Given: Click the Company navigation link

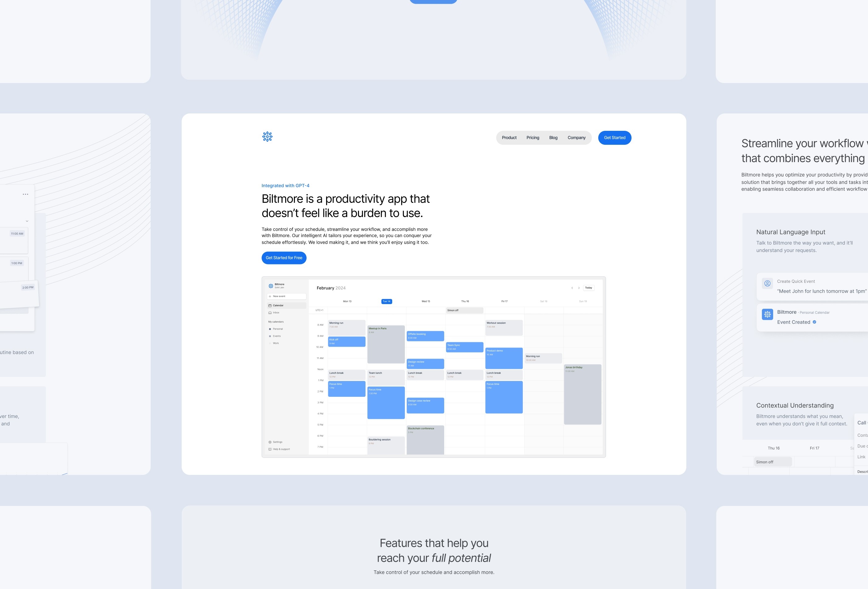Looking at the screenshot, I should [x=577, y=137].
